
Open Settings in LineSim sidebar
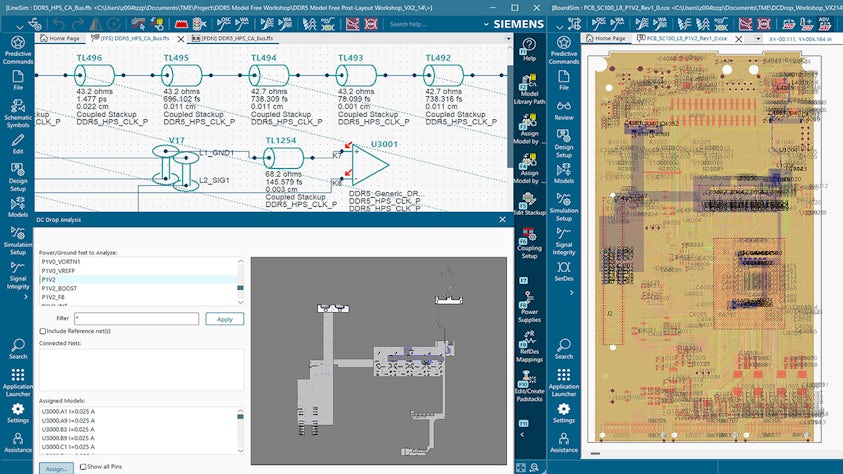click(x=18, y=413)
